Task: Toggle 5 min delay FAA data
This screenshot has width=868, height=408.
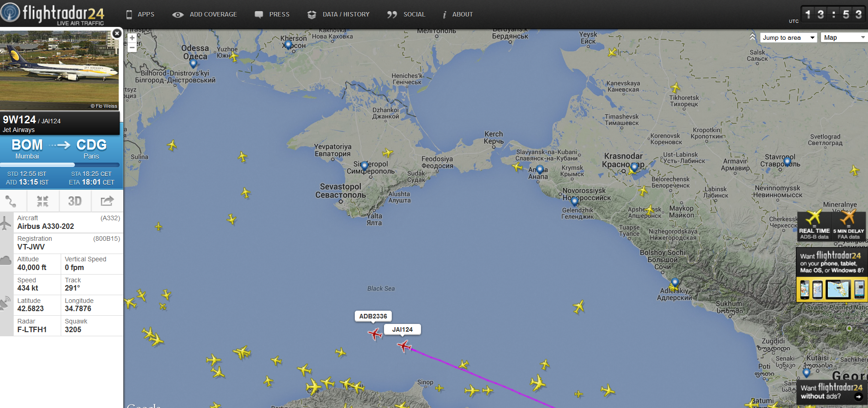Action: [849, 226]
